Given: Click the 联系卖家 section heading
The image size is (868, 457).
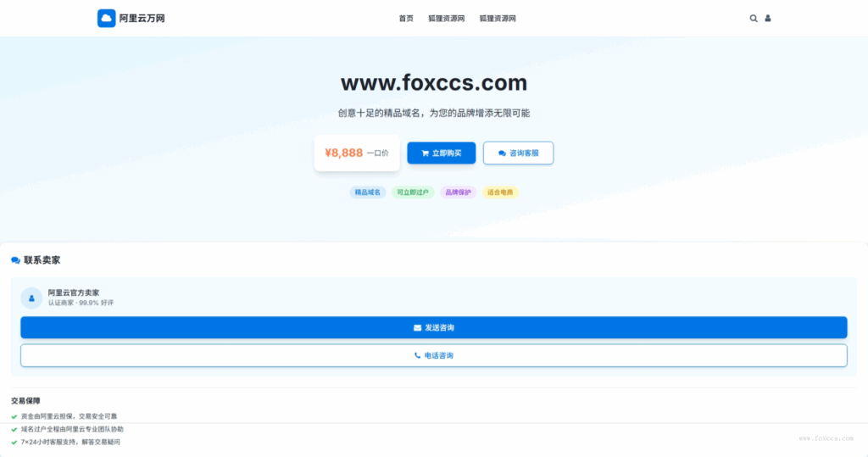Looking at the screenshot, I should click(42, 260).
